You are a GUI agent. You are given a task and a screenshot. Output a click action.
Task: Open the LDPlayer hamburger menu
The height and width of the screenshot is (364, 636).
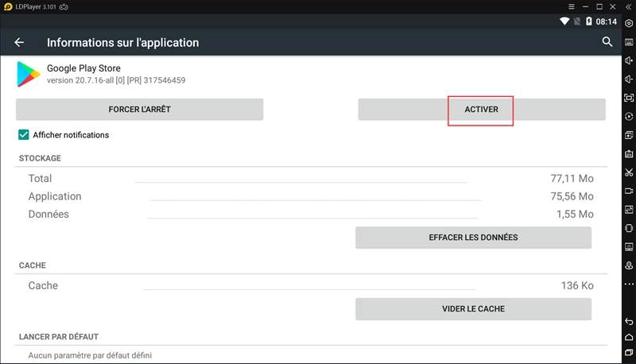[571, 7]
